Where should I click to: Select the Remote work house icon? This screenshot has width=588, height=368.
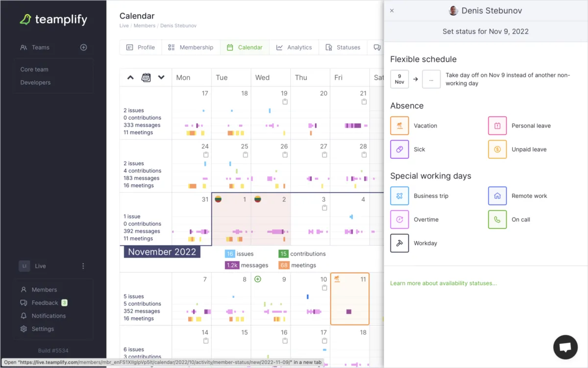[x=497, y=196]
